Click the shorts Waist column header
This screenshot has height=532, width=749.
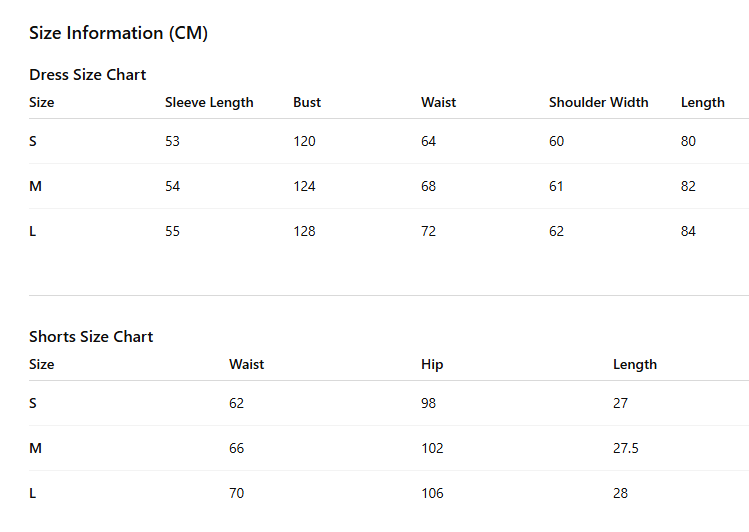pos(246,364)
